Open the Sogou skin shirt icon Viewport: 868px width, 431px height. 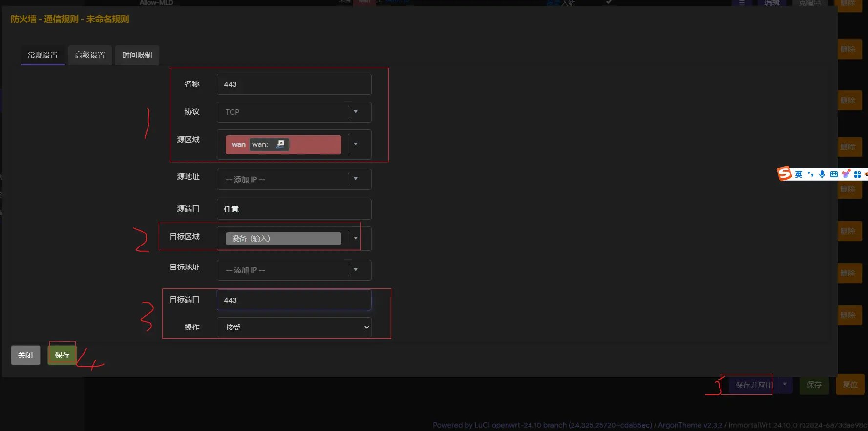pos(846,174)
